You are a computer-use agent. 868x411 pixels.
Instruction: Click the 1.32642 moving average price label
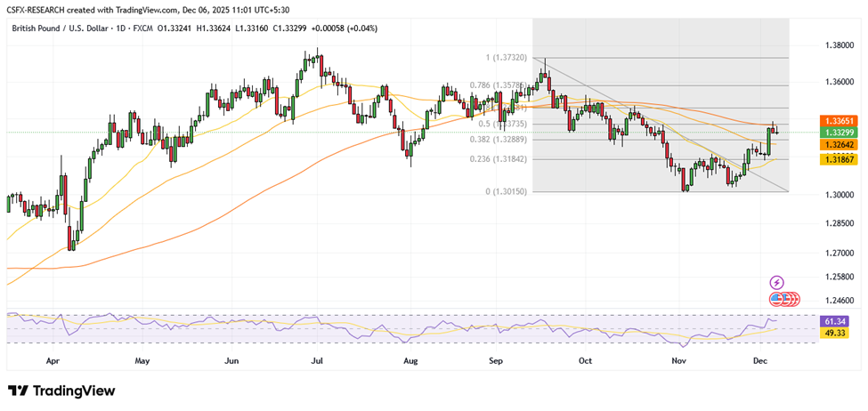[840, 144]
